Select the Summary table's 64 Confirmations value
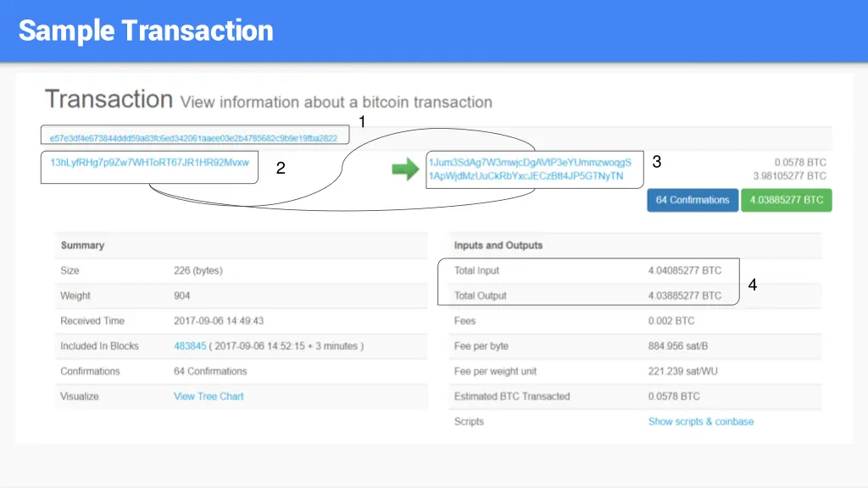This screenshot has width=868, height=488. [x=210, y=371]
